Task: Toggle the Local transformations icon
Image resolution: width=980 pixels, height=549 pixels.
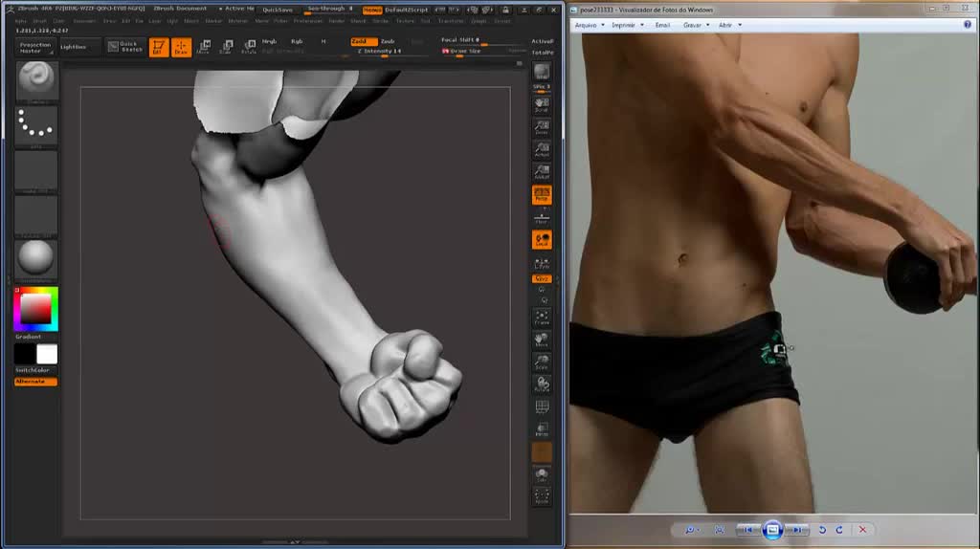Action: click(542, 240)
